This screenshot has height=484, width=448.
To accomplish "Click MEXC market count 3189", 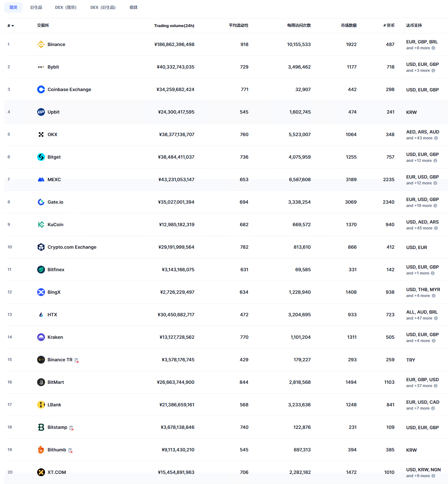I will point(351,180).
